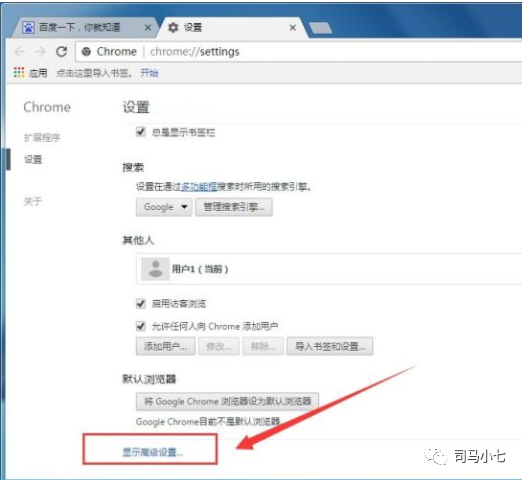Open a new tab with the new-tab button
This screenshot has width=522, height=480.
pos(320,28)
